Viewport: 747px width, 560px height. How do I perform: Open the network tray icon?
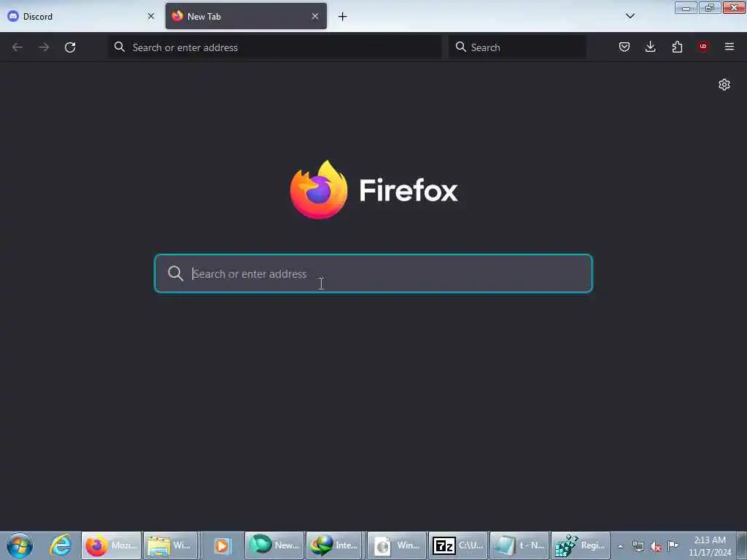[x=638, y=546]
